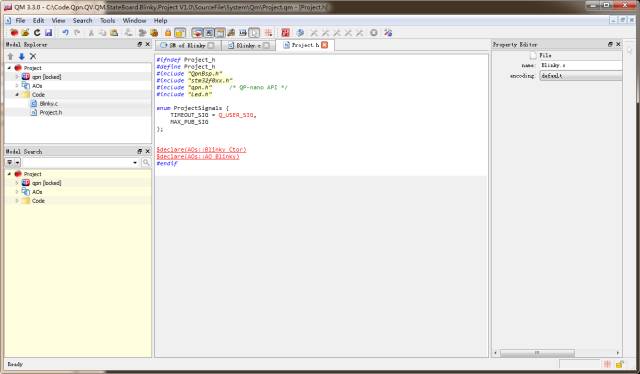Click the blue wrench tool icon
The height and width of the screenshot is (374, 640).
[x=300, y=33]
